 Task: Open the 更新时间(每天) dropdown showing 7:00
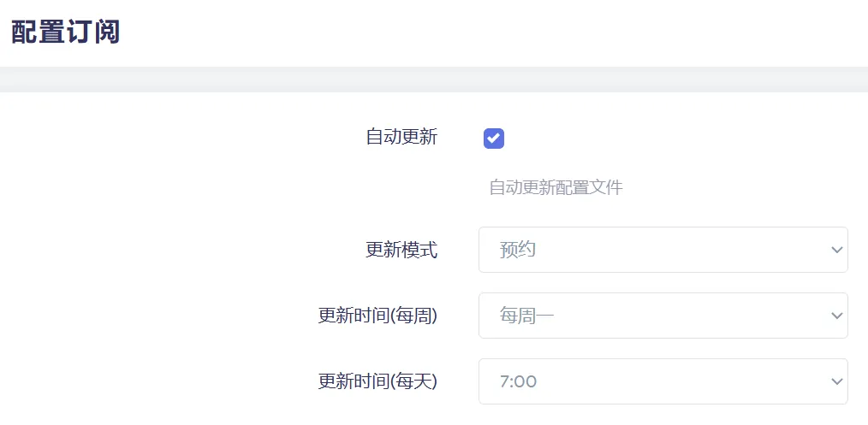click(663, 381)
